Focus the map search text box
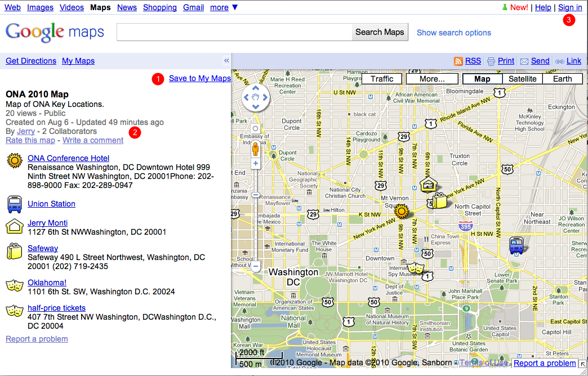Screen dimensions: 588x376 pos(234,32)
